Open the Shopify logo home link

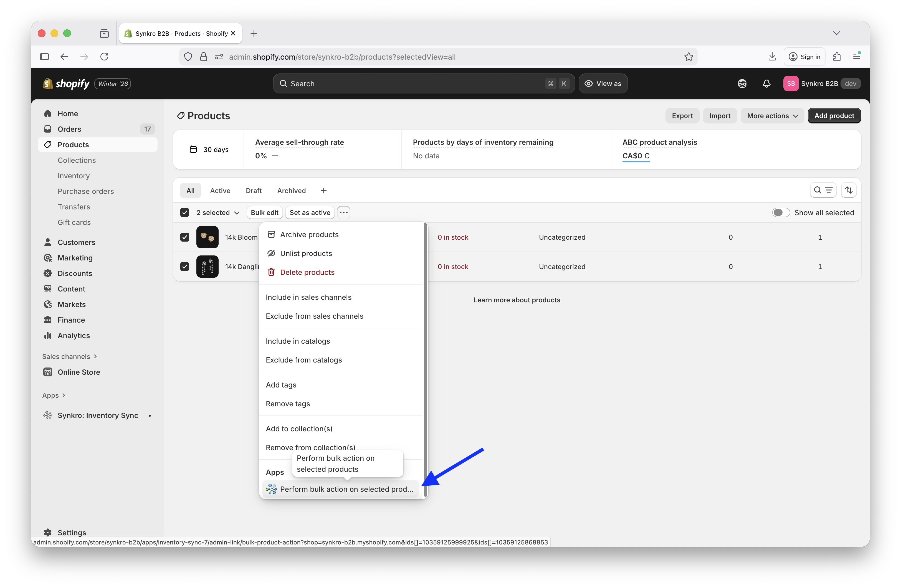(x=66, y=83)
